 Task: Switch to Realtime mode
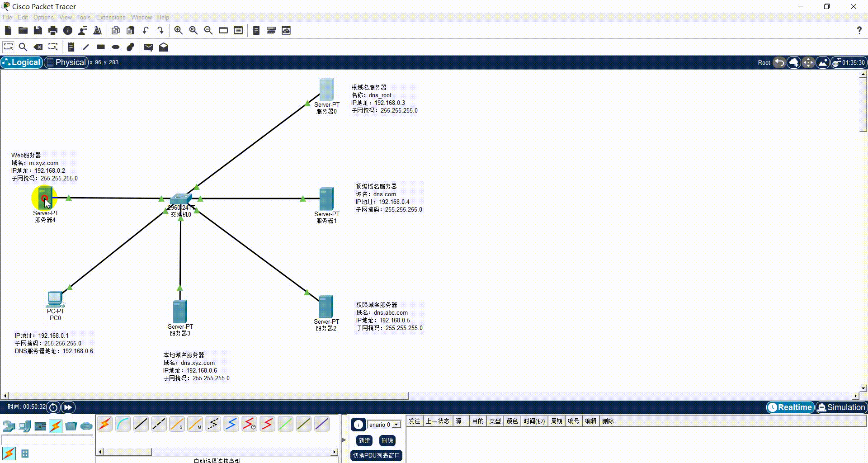point(790,407)
